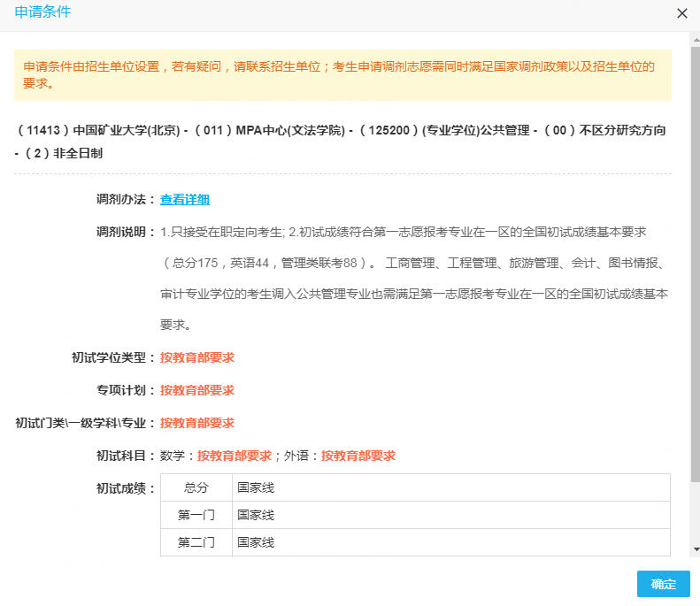This screenshot has width=700, height=606.
Task: Click the yellow notice about 招生单位
Action: [x=342, y=75]
